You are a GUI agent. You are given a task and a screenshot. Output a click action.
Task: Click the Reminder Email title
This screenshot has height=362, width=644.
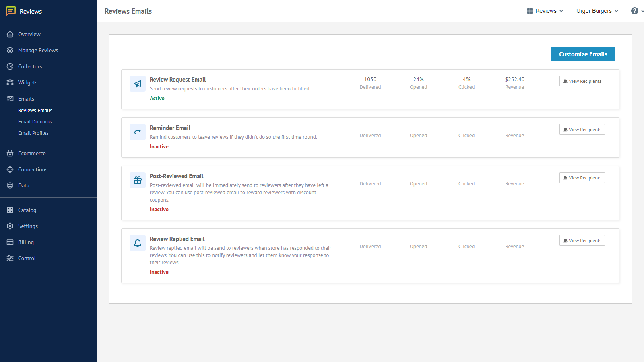170,128
